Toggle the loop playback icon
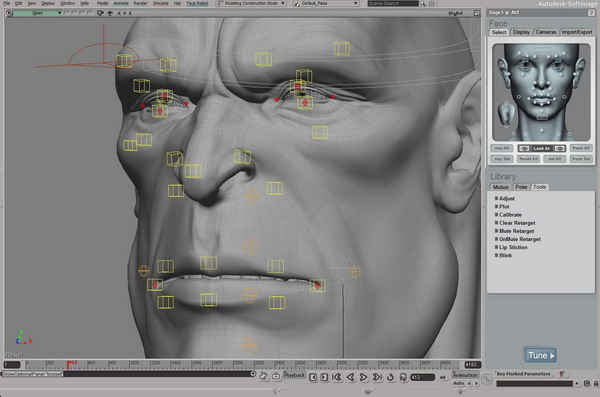 (390, 377)
